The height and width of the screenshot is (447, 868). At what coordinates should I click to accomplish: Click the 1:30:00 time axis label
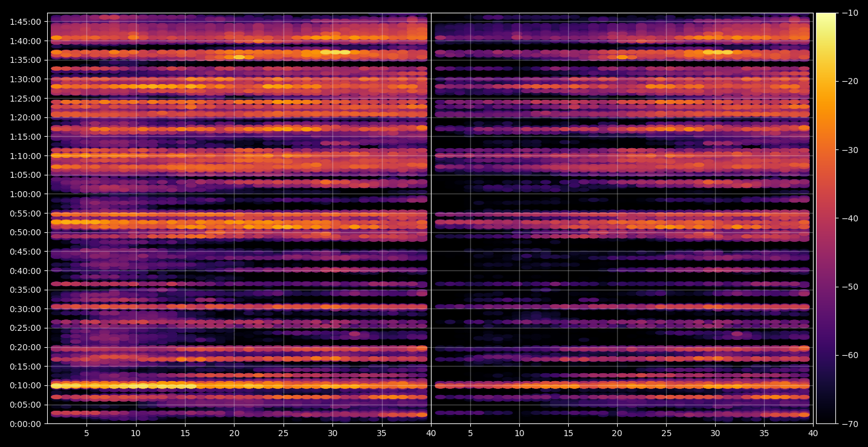point(26,79)
